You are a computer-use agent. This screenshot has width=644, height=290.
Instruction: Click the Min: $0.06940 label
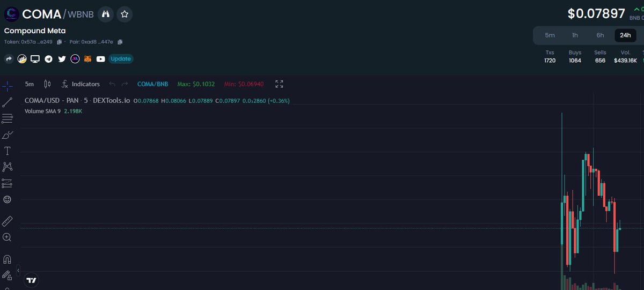click(x=244, y=84)
